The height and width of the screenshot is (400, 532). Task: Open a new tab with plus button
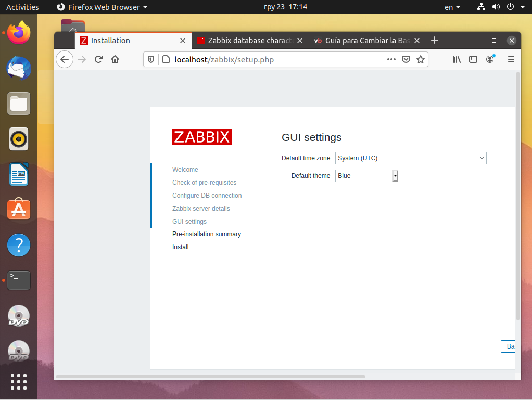(435, 41)
